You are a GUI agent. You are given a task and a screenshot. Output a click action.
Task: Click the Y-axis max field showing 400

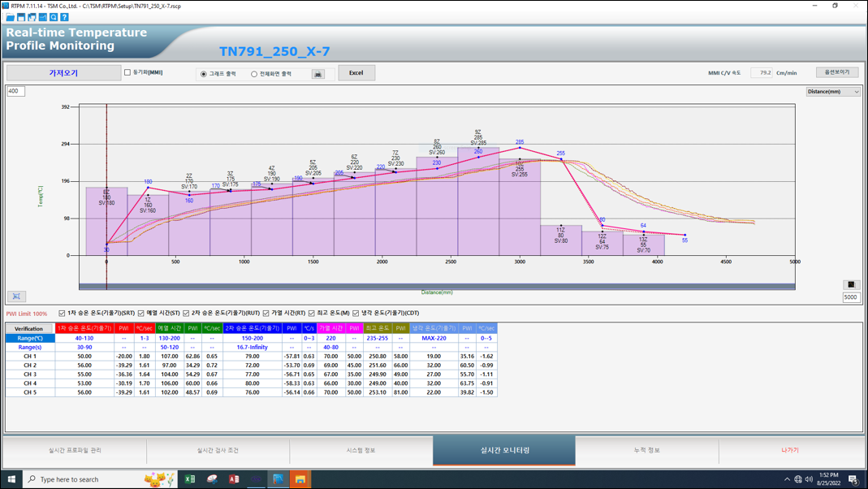pos(15,91)
